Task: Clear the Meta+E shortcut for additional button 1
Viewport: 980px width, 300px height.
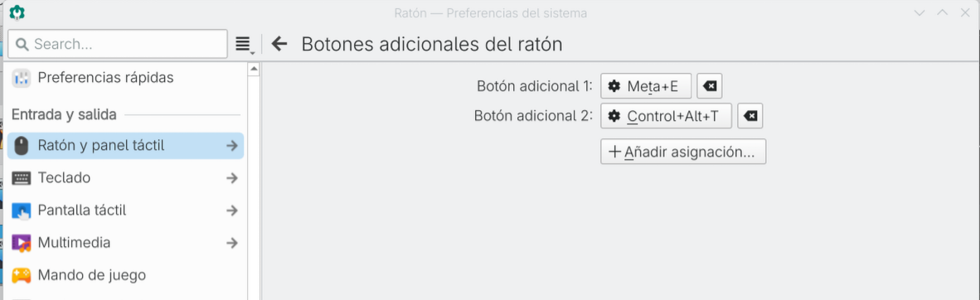Action: pos(710,86)
